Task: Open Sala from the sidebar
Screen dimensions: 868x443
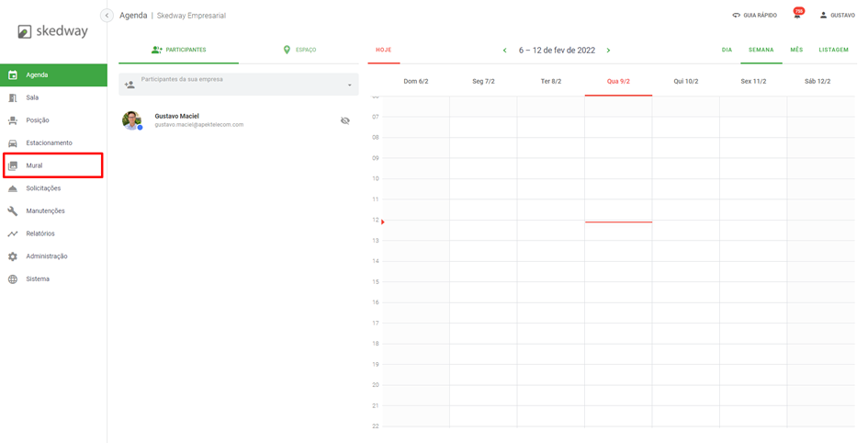Action: [32, 97]
